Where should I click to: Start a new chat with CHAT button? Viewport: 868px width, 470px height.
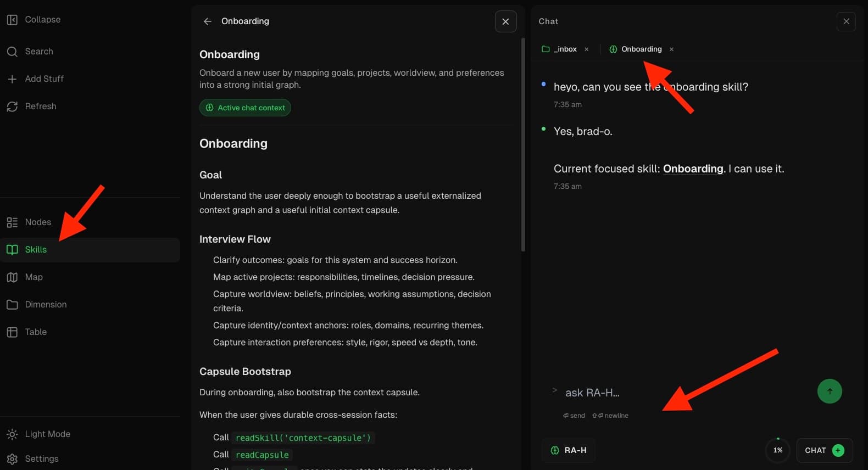pyautogui.click(x=824, y=450)
